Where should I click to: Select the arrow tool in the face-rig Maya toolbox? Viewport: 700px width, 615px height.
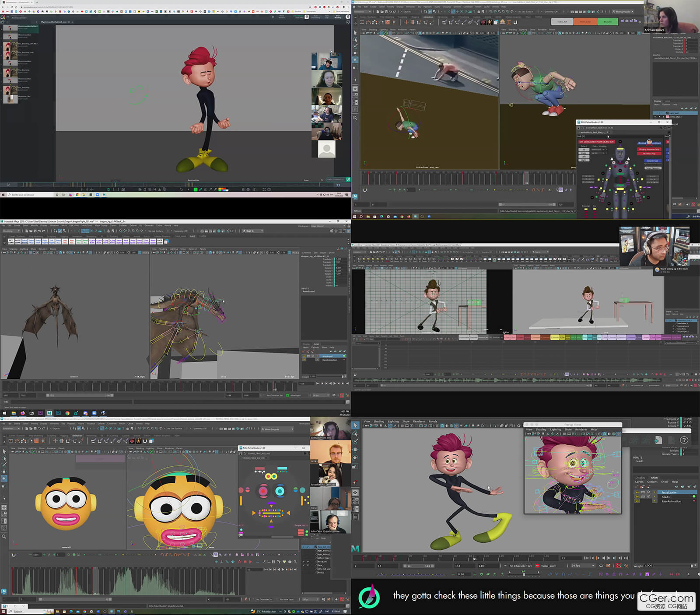pos(4,451)
